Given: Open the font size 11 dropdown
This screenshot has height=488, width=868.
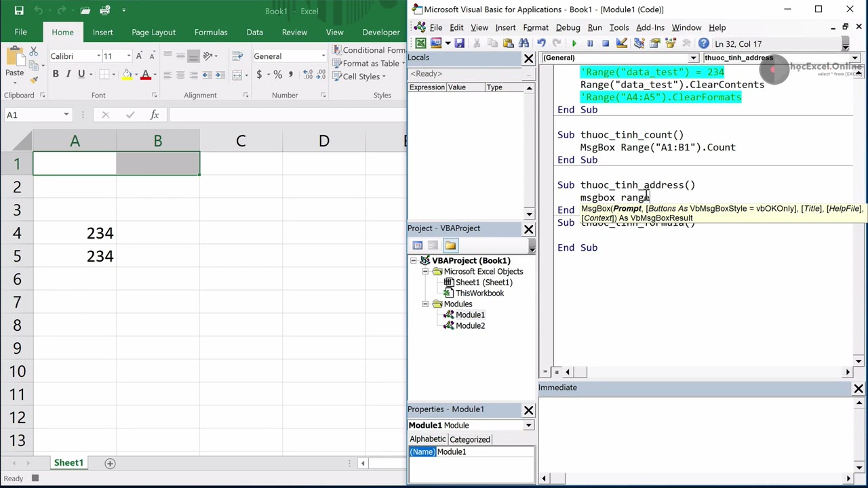Looking at the screenshot, I should [x=128, y=56].
